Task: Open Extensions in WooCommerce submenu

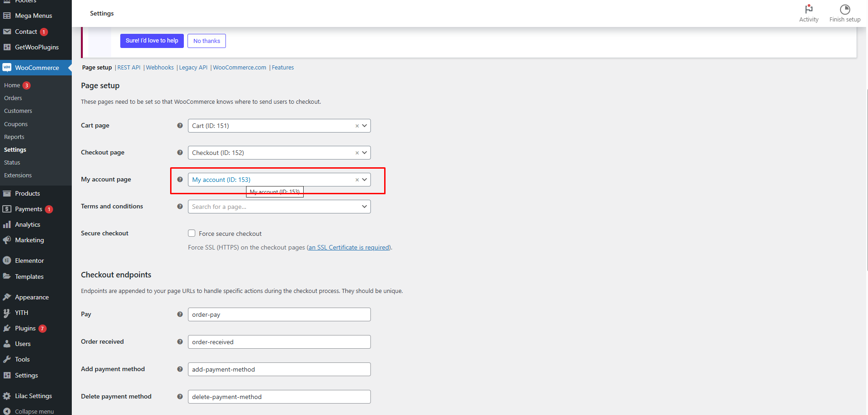Action: pos(18,175)
